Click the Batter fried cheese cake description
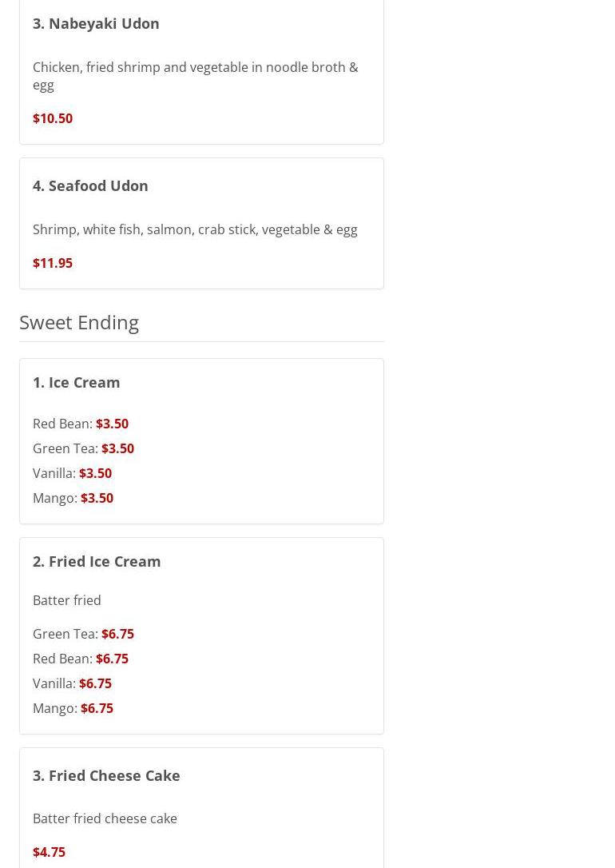 (105, 818)
